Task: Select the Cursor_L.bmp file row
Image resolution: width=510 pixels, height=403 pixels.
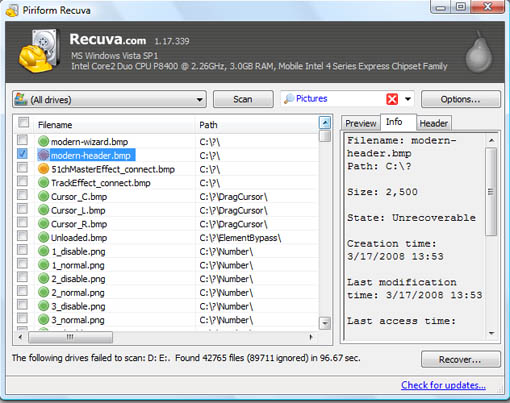Action: 167,210
